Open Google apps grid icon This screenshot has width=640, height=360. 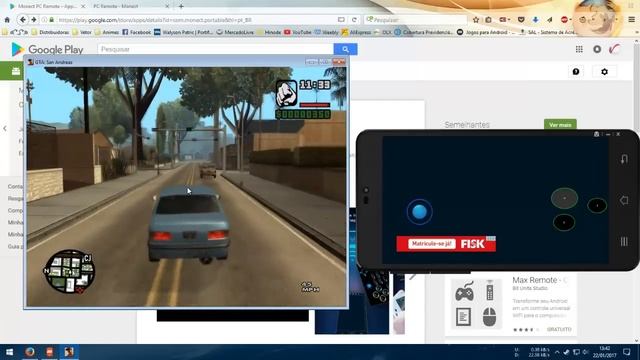(x=579, y=49)
